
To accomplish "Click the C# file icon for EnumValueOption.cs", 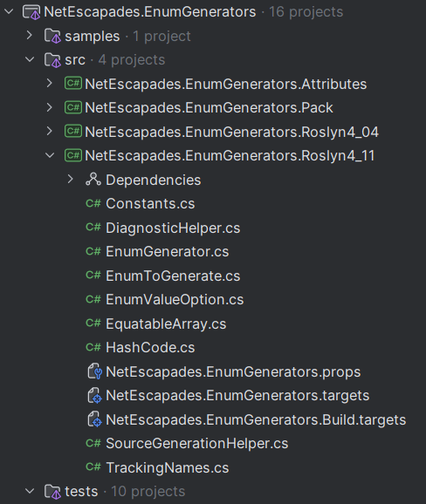I will coord(93,299).
